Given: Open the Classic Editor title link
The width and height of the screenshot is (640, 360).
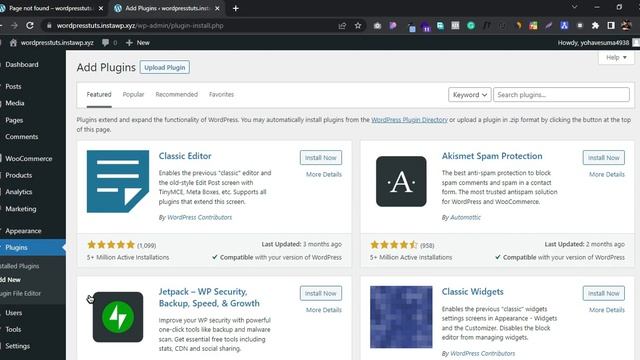Looking at the screenshot, I should click(185, 156).
